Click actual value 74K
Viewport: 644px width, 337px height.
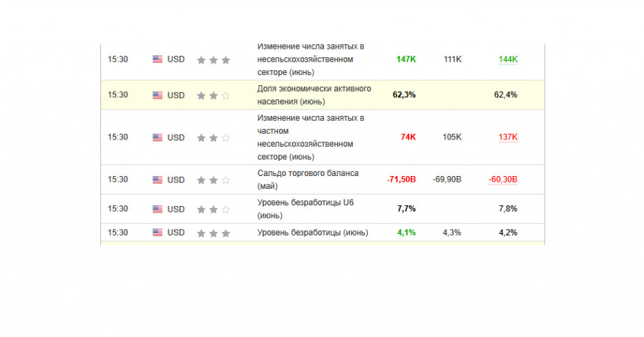pyautogui.click(x=409, y=137)
